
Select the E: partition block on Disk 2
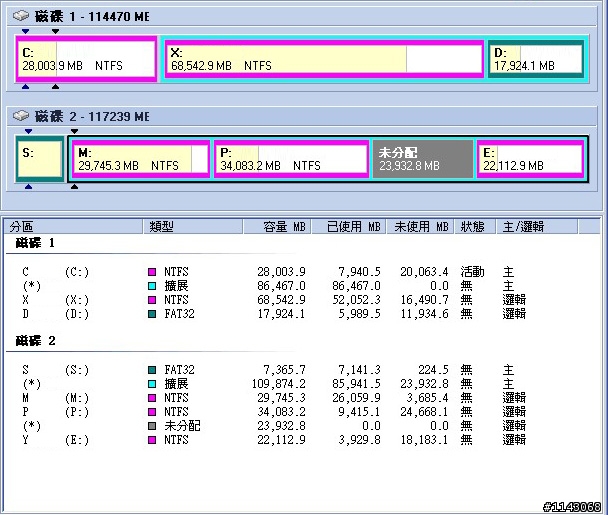(530, 159)
